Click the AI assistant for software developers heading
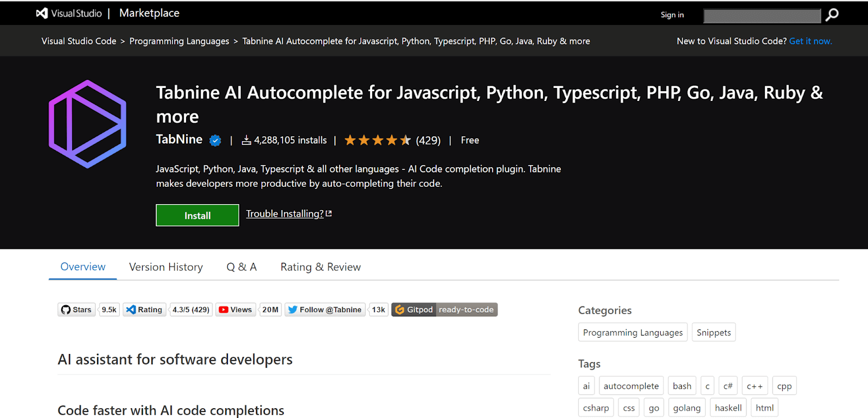The height and width of the screenshot is (418, 868). click(x=175, y=359)
